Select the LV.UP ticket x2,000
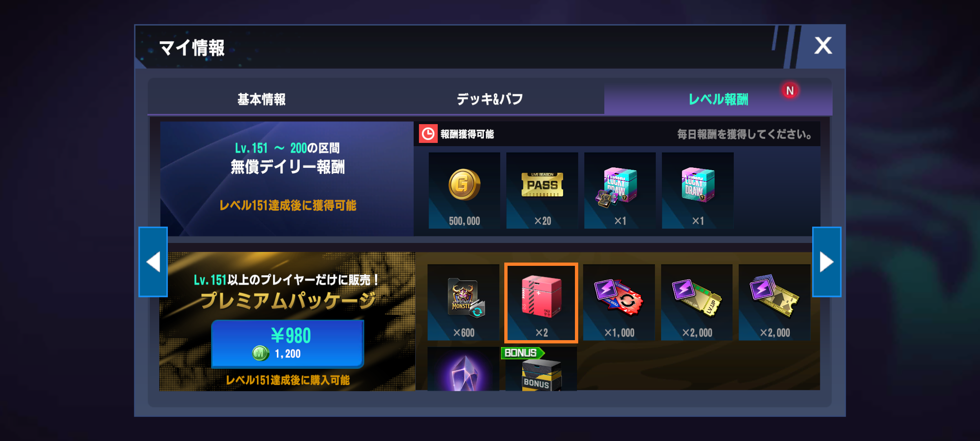 click(x=697, y=303)
